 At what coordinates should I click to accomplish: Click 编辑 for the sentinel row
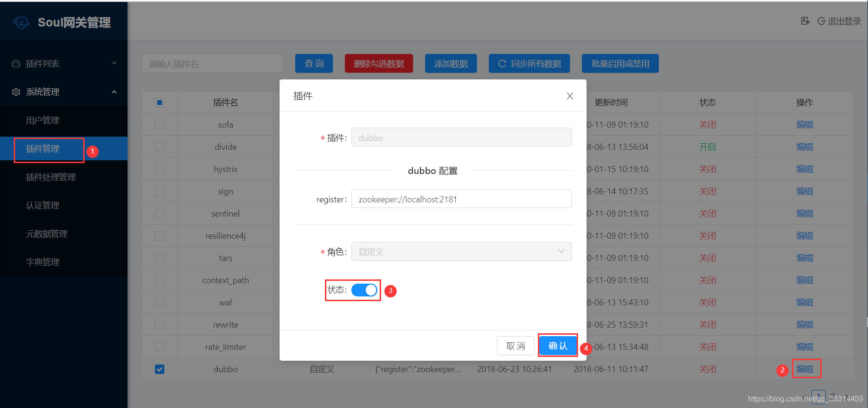coord(805,214)
